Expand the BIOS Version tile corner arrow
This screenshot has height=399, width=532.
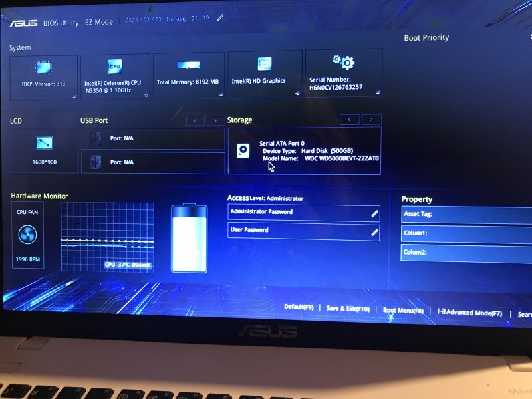click(x=74, y=96)
